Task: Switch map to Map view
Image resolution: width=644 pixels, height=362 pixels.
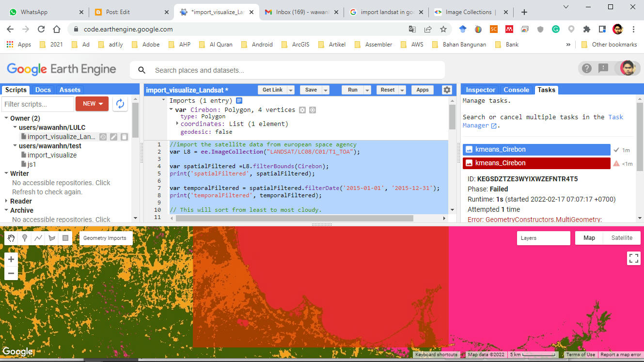Action: coord(589,238)
